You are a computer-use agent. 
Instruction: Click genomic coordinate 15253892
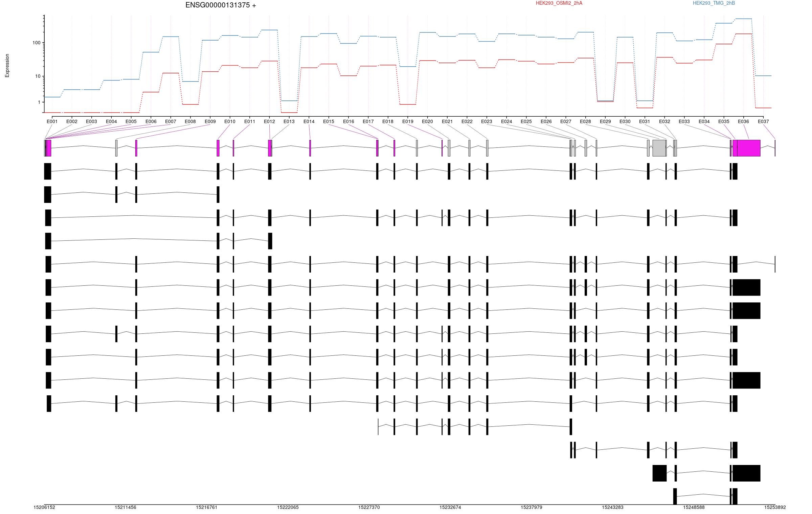775,507
